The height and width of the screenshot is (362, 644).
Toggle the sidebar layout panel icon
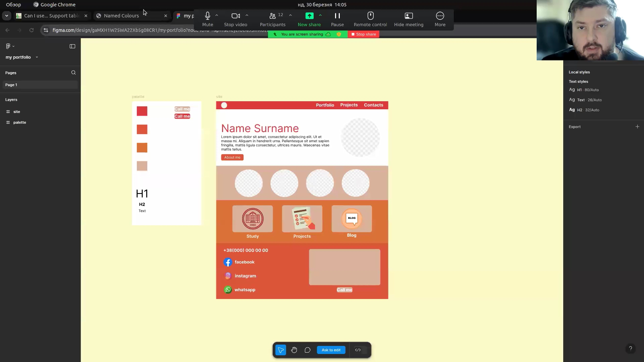coord(72,46)
